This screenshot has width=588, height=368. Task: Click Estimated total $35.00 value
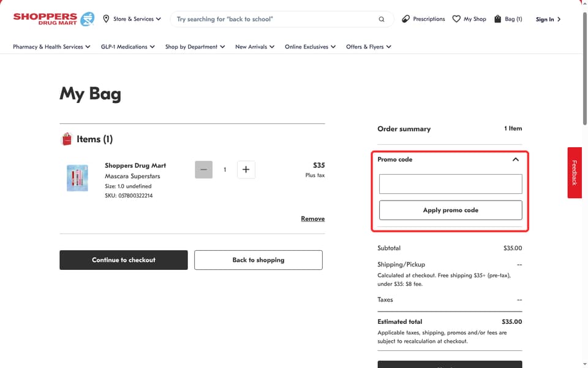click(x=511, y=322)
